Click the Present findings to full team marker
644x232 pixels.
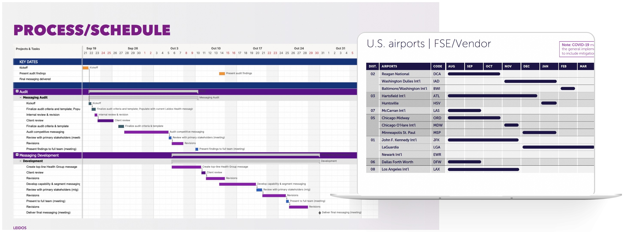(197, 149)
